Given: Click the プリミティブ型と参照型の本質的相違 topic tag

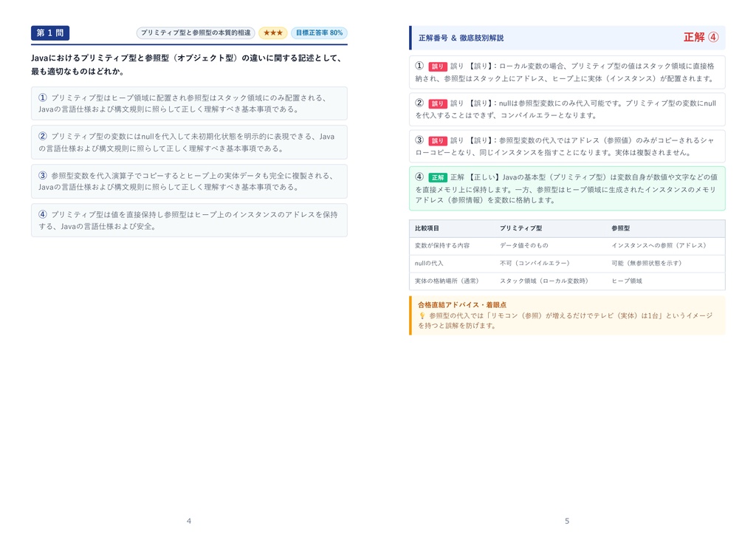Looking at the screenshot, I should 195,33.
